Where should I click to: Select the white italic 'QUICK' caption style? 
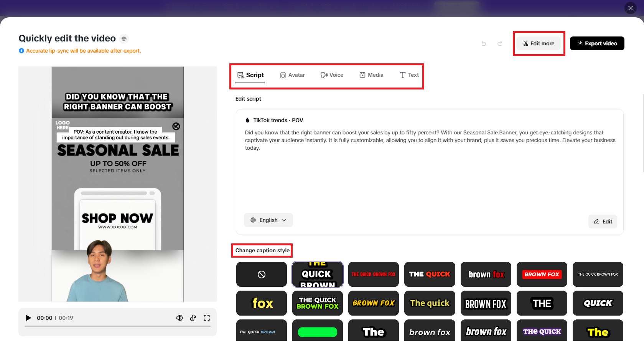(x=598, y=303)
